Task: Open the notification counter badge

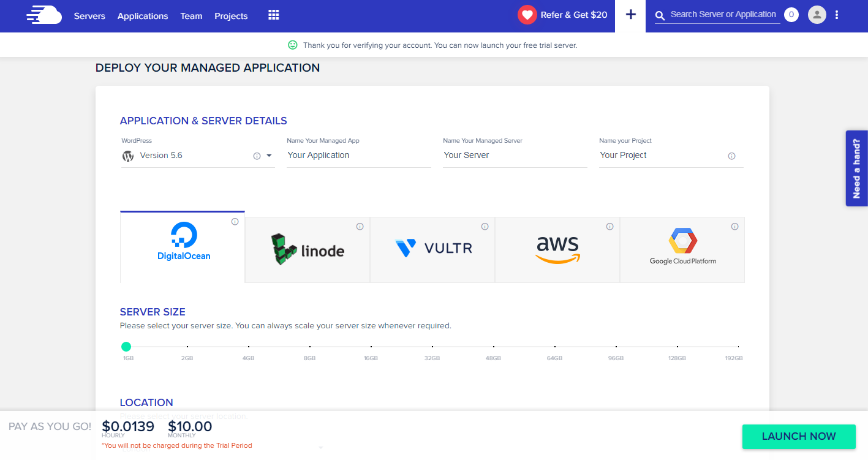Action: tap(791, 15)
